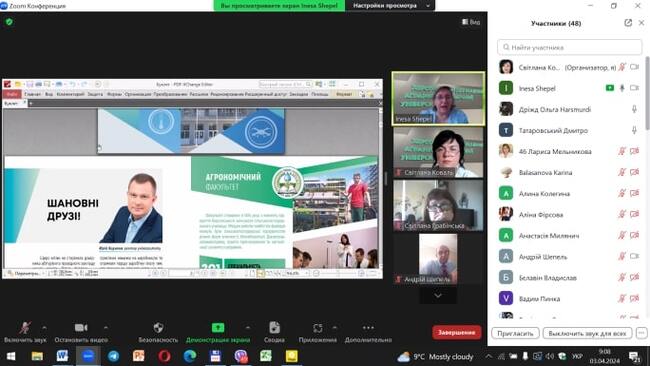Image resolution: width=650 pixels, height=366 pixels.
Task: Click the Дополнительно three-dots icon
Action: coord(368,327)
